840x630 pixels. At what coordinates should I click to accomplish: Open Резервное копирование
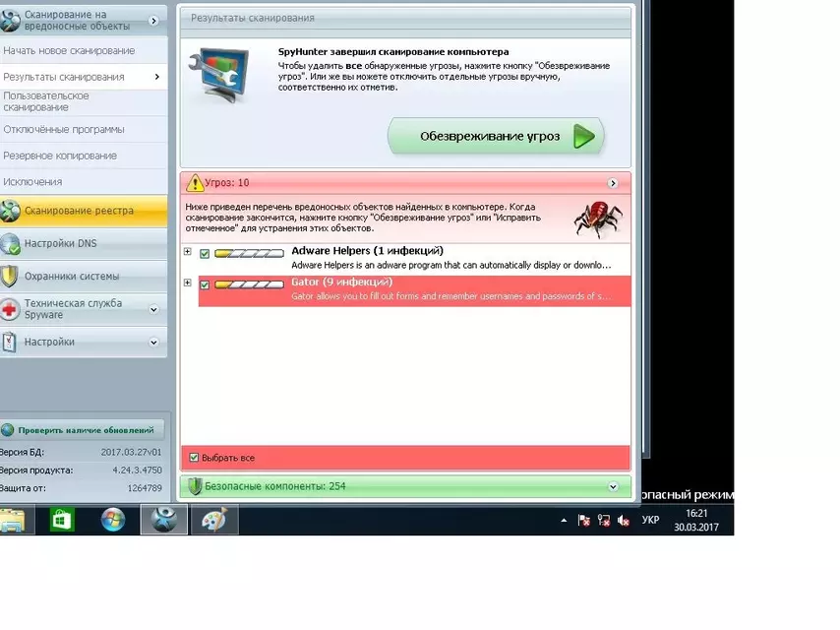(x=84, y=156)
